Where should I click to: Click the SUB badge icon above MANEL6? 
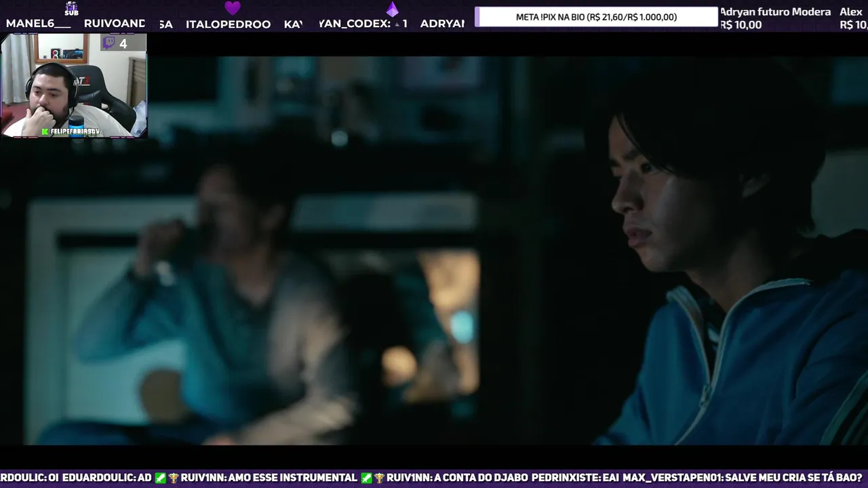tap(71, 9)
